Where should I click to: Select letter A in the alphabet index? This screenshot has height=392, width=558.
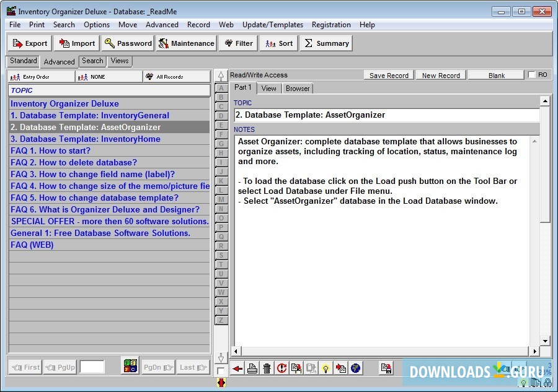coord(221,88)
